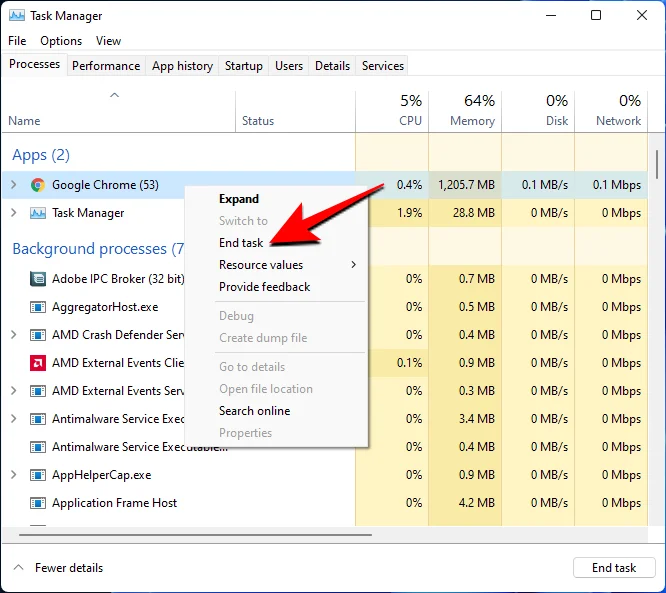Choose Search online in the context menu
The width and height of the screenshot is (666, 593).
pyautogui.click(x=254, y=411)
